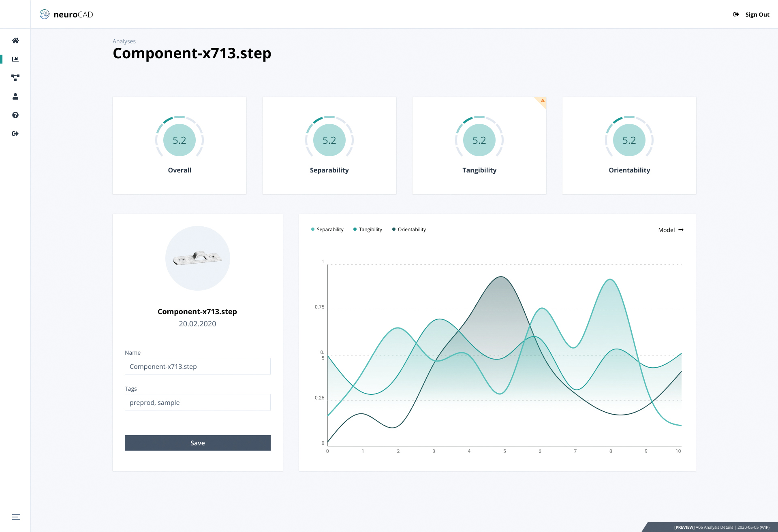Focus the Tags input field
This screenshot has height=532, width=778.
(x=198, y=402)
